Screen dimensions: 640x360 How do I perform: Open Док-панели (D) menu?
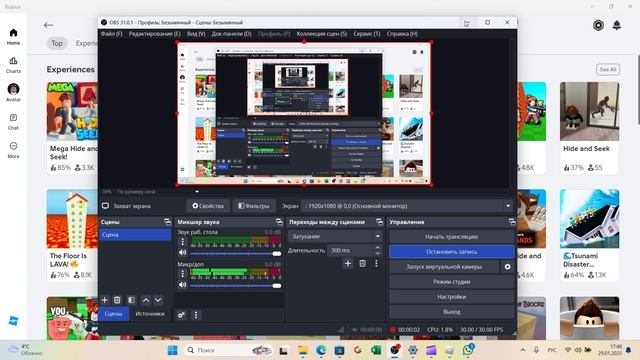(x=231, y=34)
